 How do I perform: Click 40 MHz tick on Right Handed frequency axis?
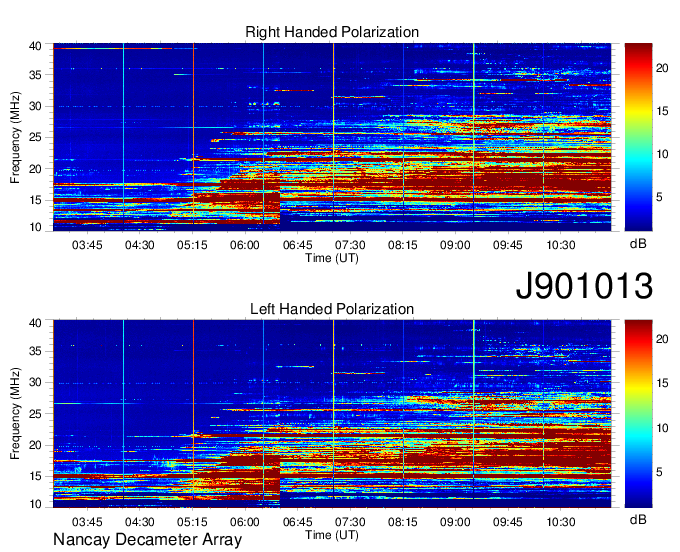click(35, 46)
